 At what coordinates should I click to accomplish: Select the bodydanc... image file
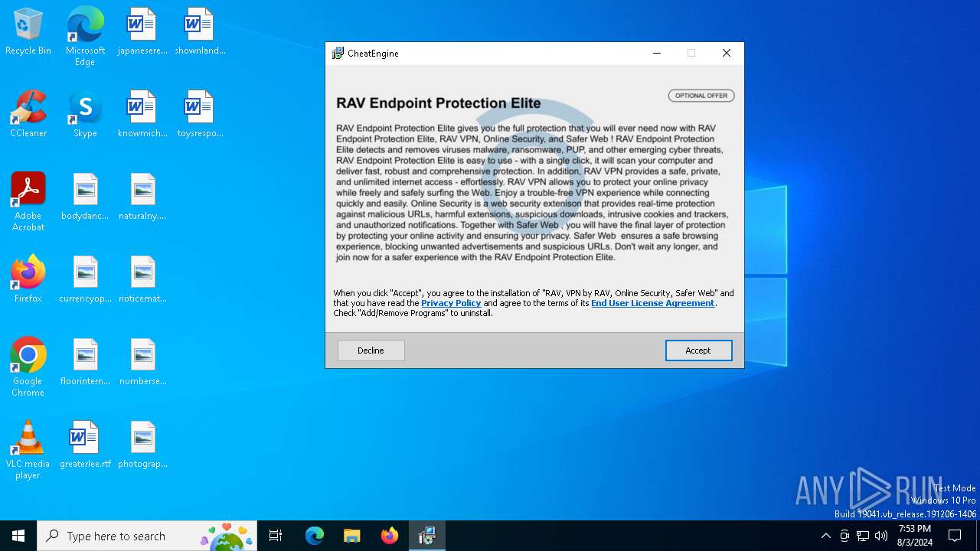click(85, 197)
